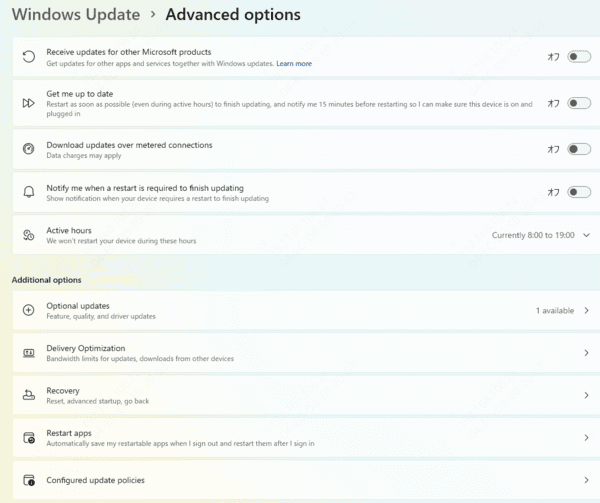
Task: Click 'Reset, advanced startup, go back' description
Action: (x=98, y=401)
